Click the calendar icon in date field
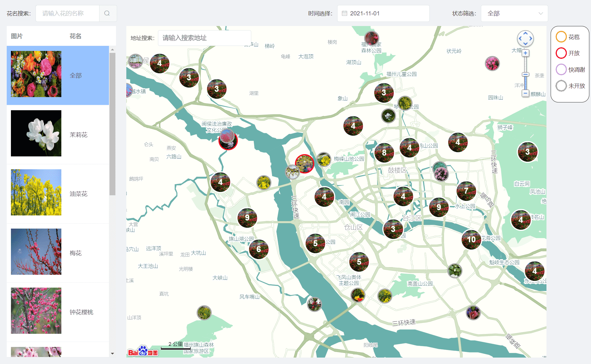The width and height of the screenshot is (591, 364). coord(345,13)
